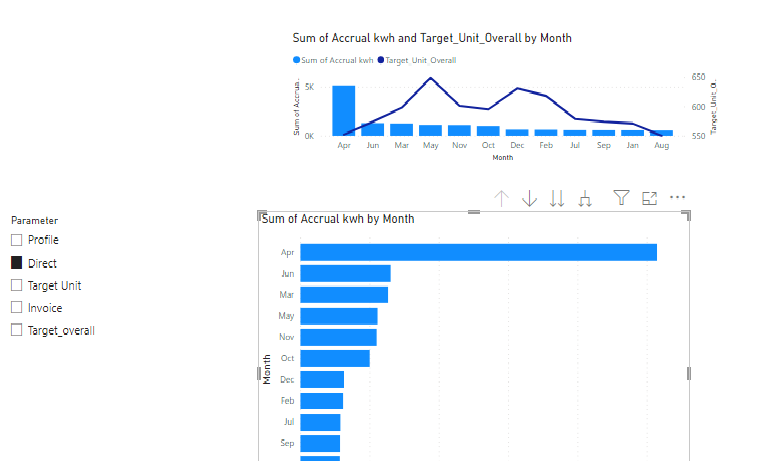Viewport: 762px width, 461px height.
Task: Check the Target_overall parameter checkbox
Action: tap(17, 330)
